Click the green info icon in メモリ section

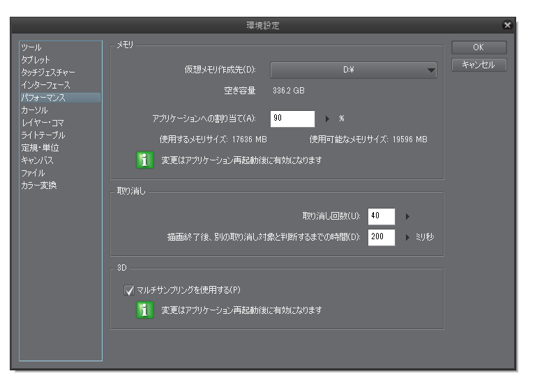pyautogui.click(x=144, y=160)
